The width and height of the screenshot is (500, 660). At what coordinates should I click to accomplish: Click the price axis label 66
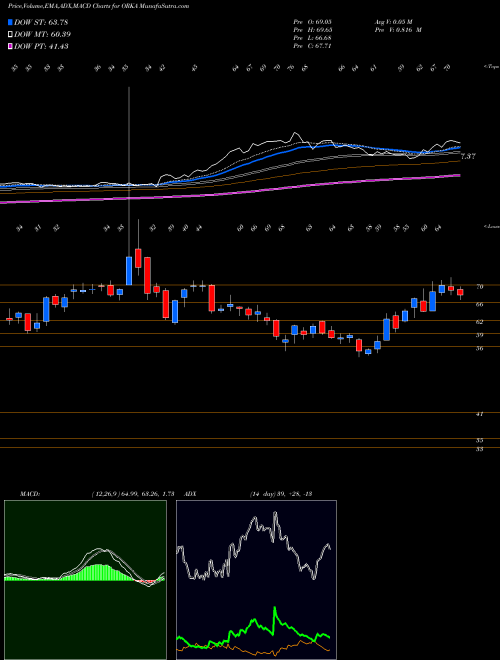click(x=480, y=304)
